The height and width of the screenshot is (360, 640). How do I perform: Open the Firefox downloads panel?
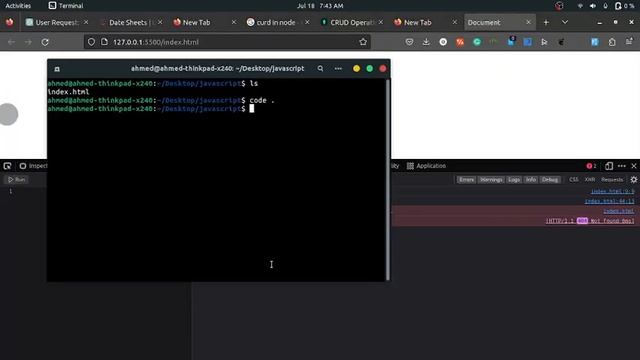click(x=426, y=42)
